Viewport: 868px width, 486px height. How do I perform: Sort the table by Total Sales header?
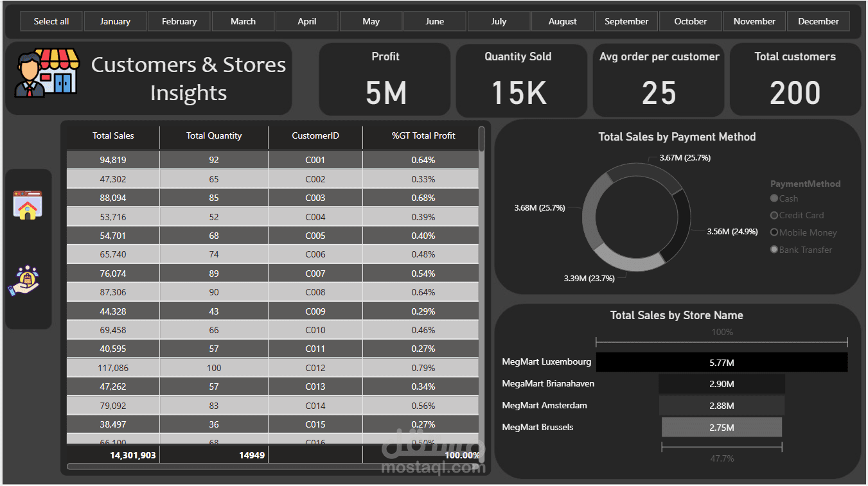(113, 137)
